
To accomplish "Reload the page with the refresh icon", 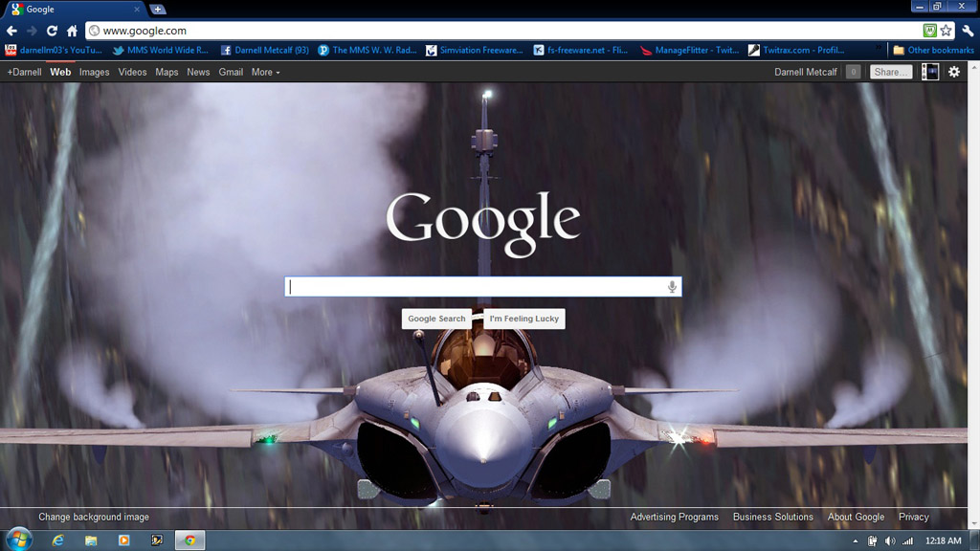I will [52, 31].
